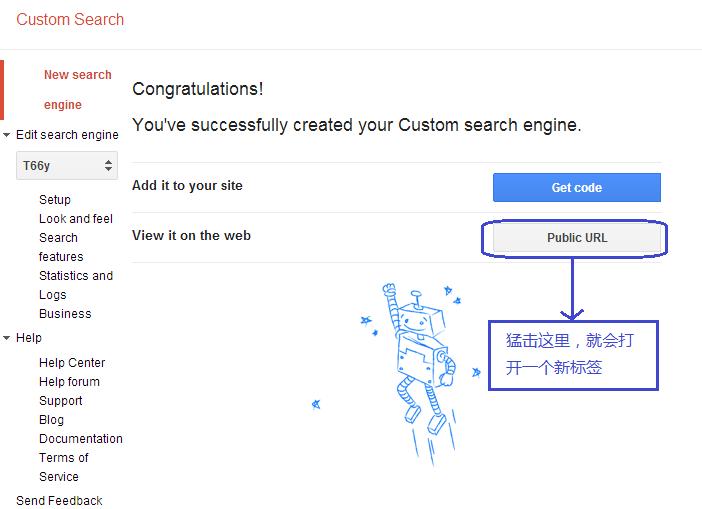Screen dimensions: 702x509
Task: Open the Business section
Action: coord(65,314)
